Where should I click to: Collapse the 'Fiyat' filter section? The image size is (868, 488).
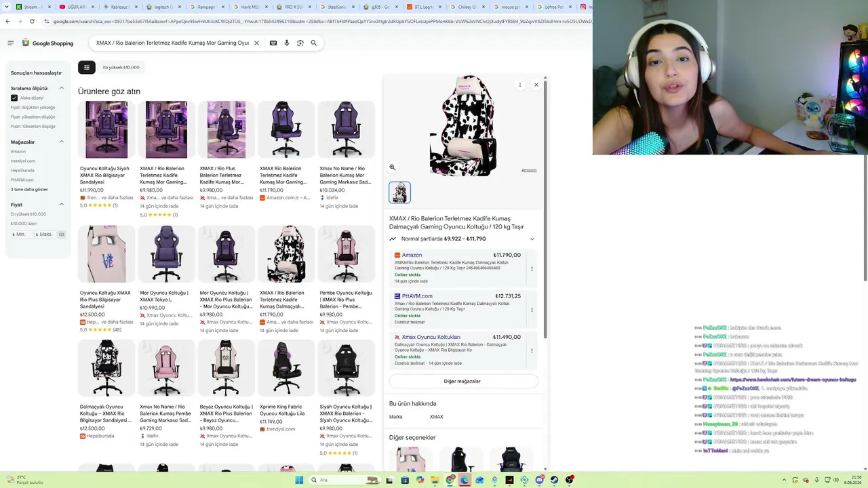tap(62, 204)
